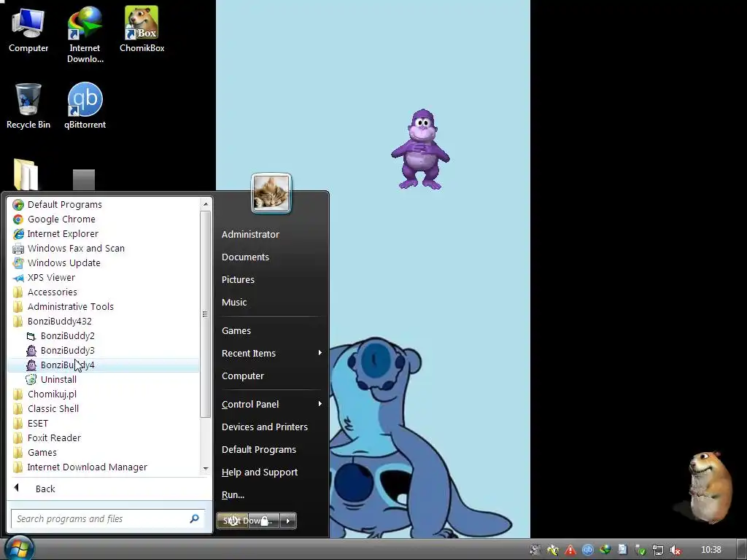Open Default Programs in programs list

pos(104,204)
